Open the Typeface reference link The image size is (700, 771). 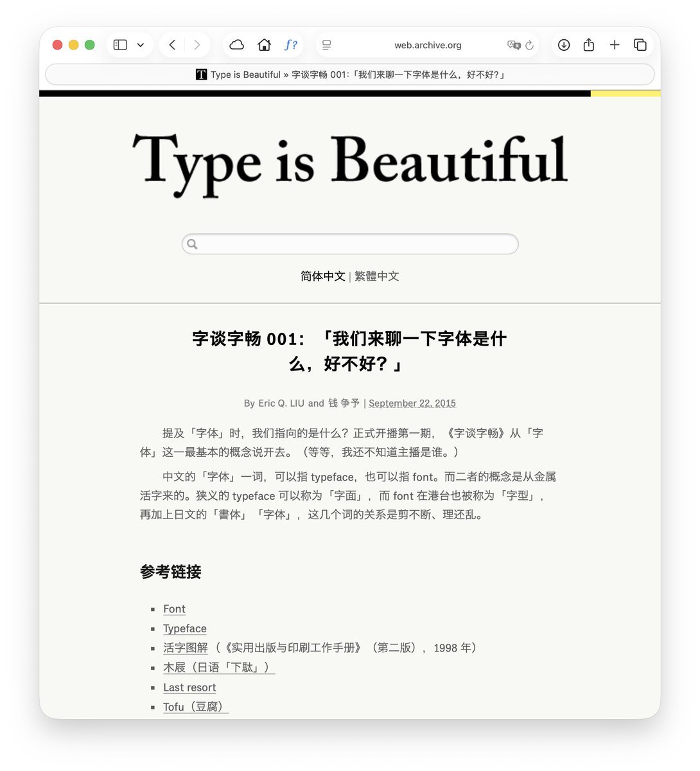tap(185, 629)
